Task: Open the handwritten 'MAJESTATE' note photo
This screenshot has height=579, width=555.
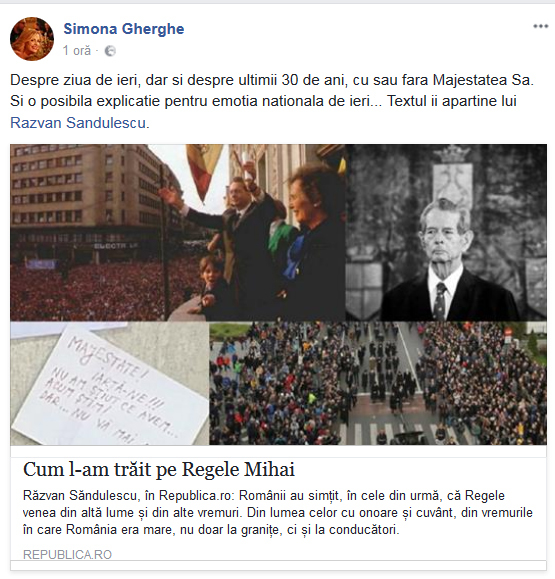Action: click(109, 383)
